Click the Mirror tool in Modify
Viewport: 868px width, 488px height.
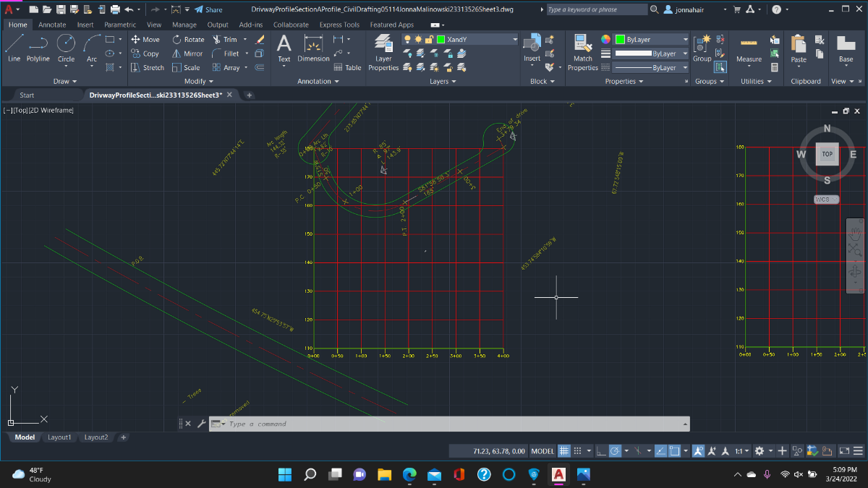(187, 53)
